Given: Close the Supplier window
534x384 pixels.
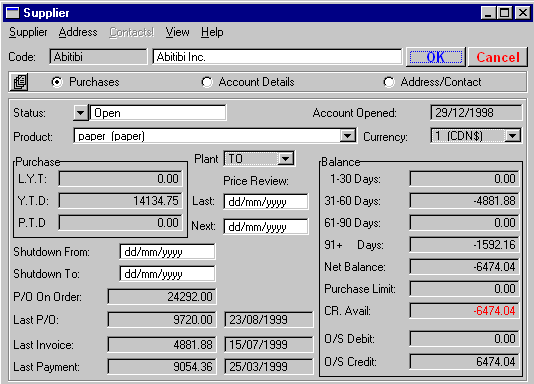Looking at the screenshot, I should click(x=522, y=13).
